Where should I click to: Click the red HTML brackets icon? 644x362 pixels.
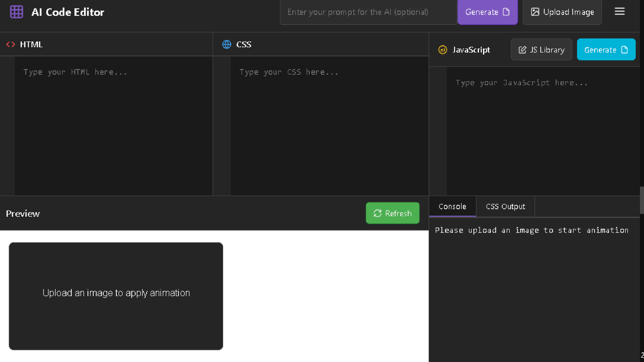coord(11,44)
